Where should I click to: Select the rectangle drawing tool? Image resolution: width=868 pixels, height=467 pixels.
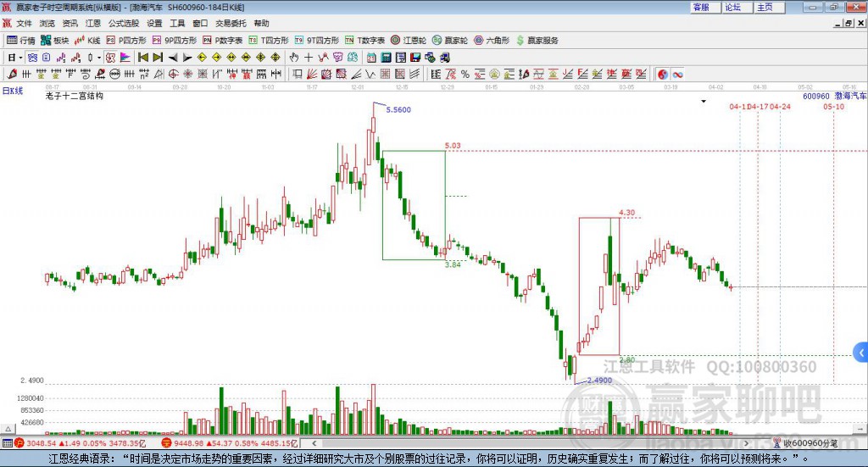coord(297,74)
